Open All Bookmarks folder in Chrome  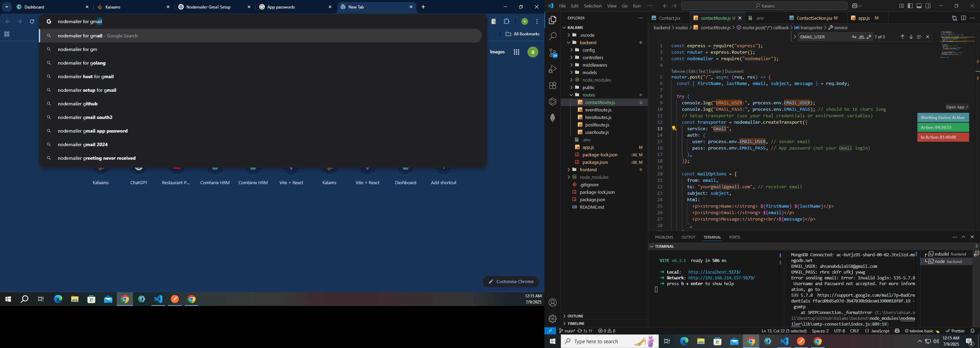522,34
